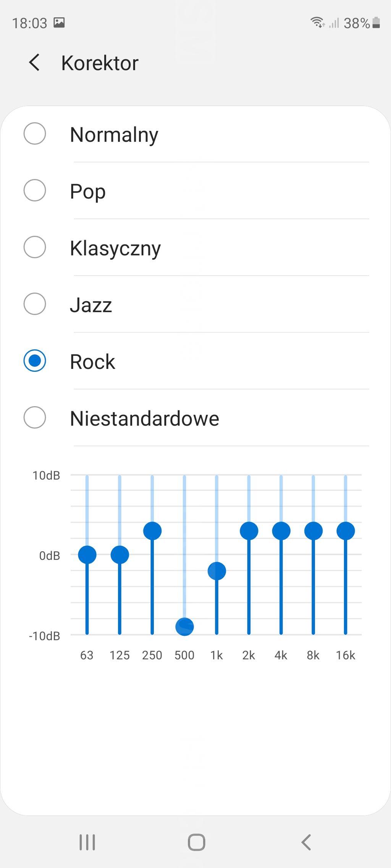Tap the system back navigation arrow
Screen dimensions: 391x868
pos(306,842)
